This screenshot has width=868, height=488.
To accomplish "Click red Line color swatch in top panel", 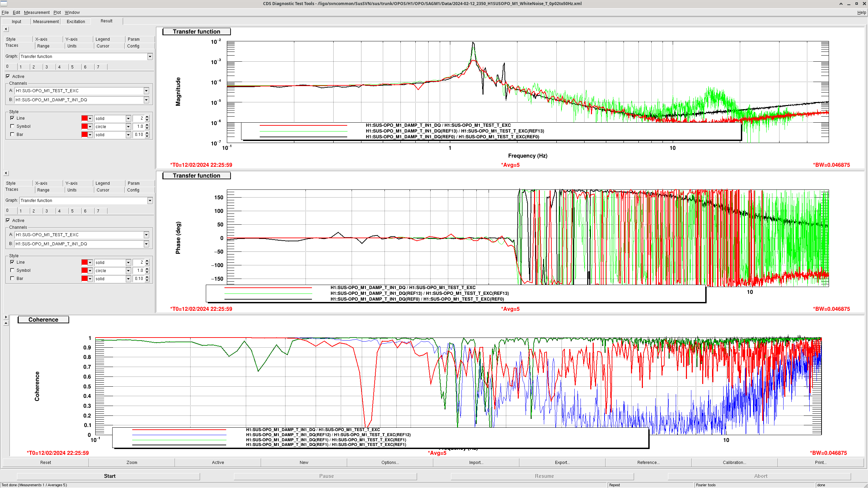I will tap(84, 118).
